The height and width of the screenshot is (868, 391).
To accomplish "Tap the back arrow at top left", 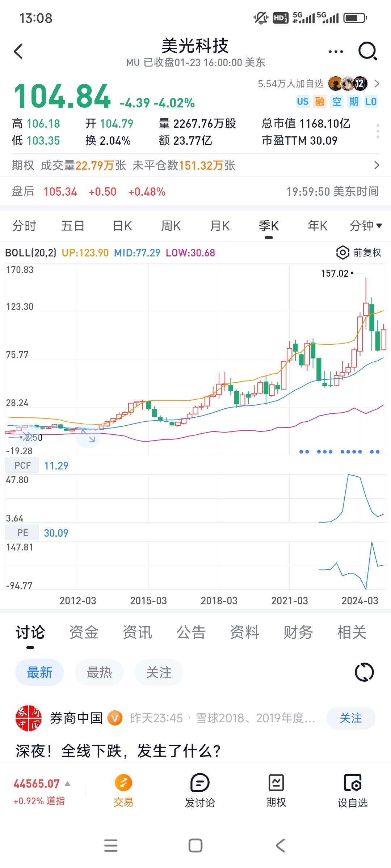I will point(18,51).
